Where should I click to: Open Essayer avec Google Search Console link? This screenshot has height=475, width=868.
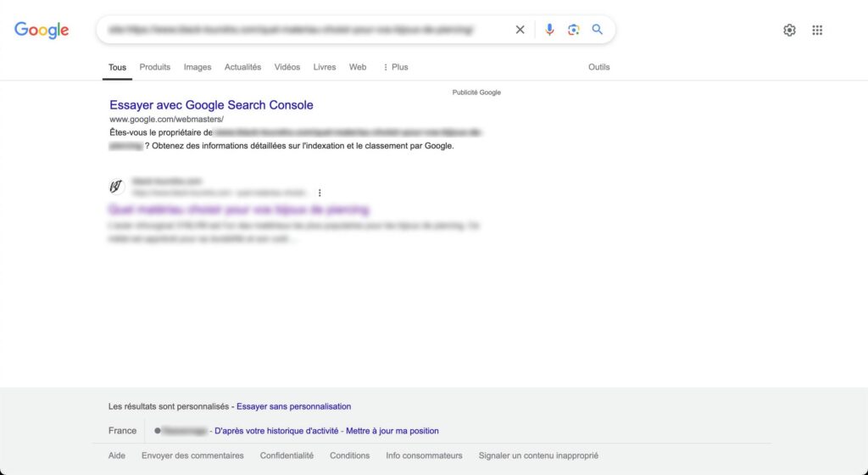click(211, 105)
